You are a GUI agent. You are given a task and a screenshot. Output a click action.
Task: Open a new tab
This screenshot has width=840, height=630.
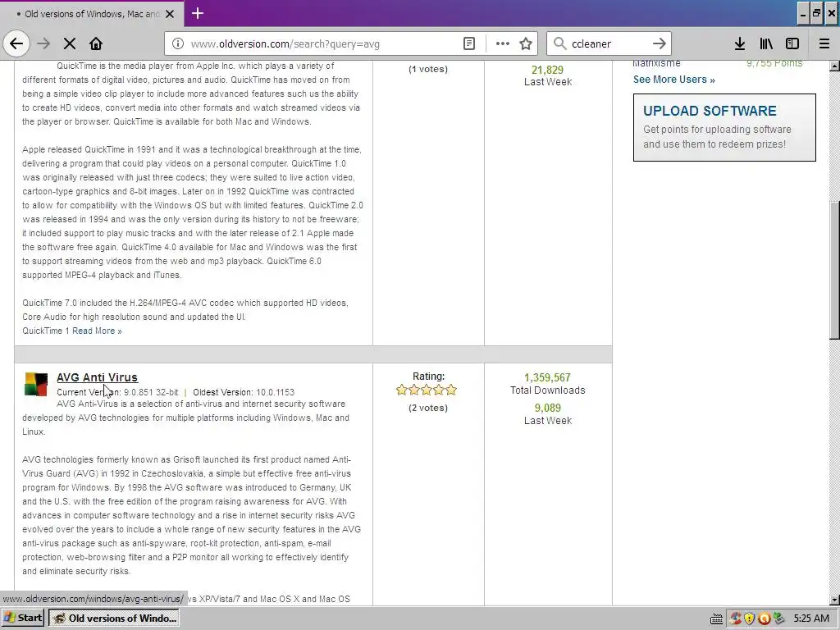[x=198, y=13]
